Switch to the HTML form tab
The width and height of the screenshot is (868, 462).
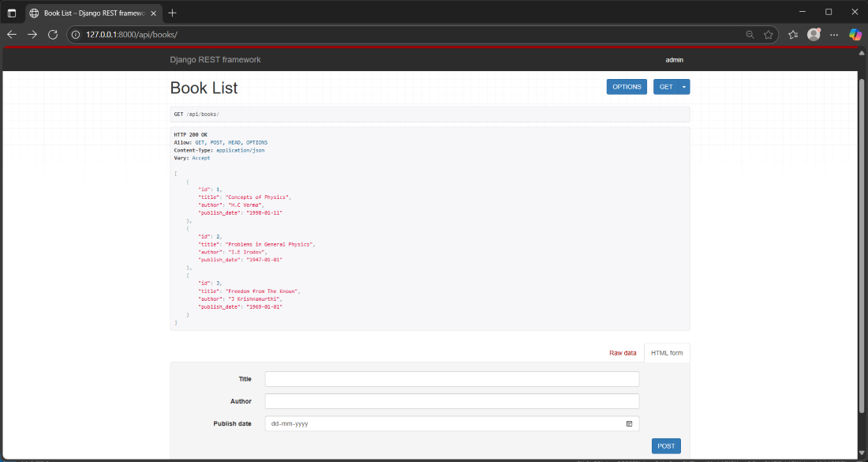point(667,353)
